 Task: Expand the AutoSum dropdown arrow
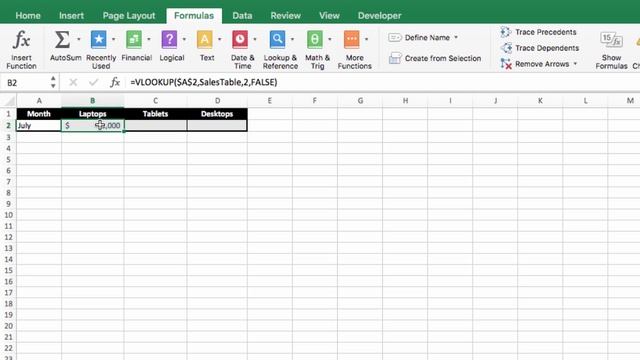79,39
